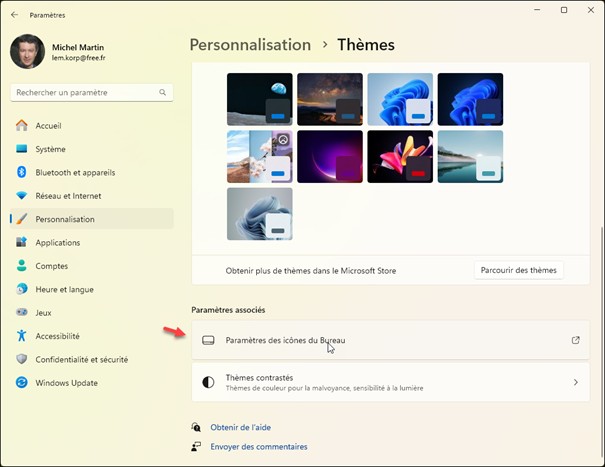Image resolution: width=605 pixels, height=467 pixels.
Task: Click the back arrow in title bar
Action: 14,15
